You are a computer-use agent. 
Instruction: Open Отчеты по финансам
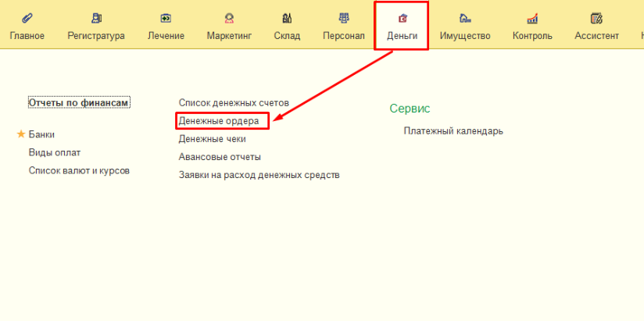click(x=79, y=102)
